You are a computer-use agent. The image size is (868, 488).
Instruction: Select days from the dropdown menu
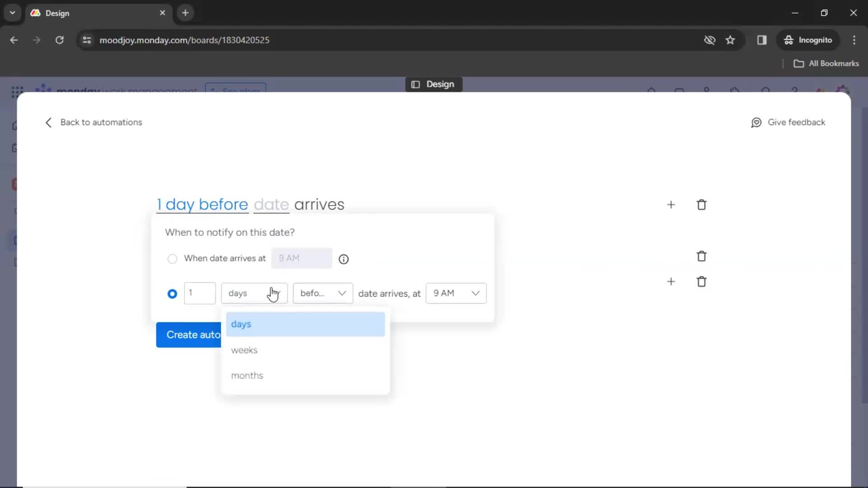241,324
